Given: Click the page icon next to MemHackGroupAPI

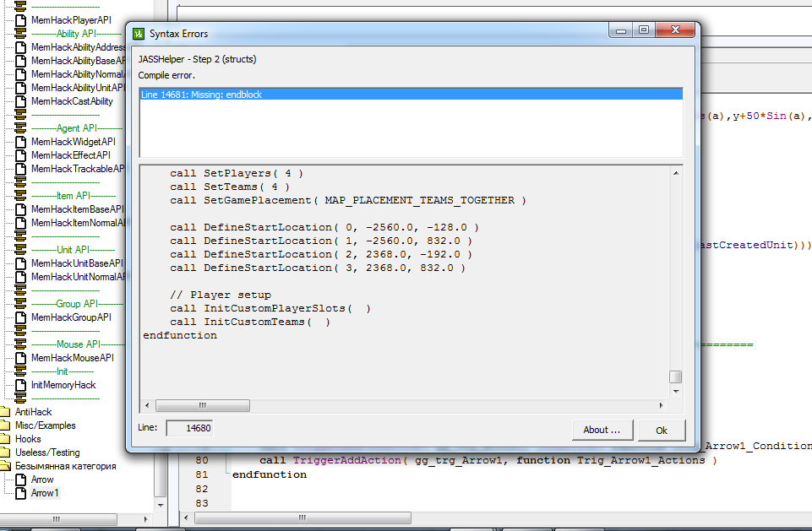Looking at the screenshot, I should click(x=21, y=317).
